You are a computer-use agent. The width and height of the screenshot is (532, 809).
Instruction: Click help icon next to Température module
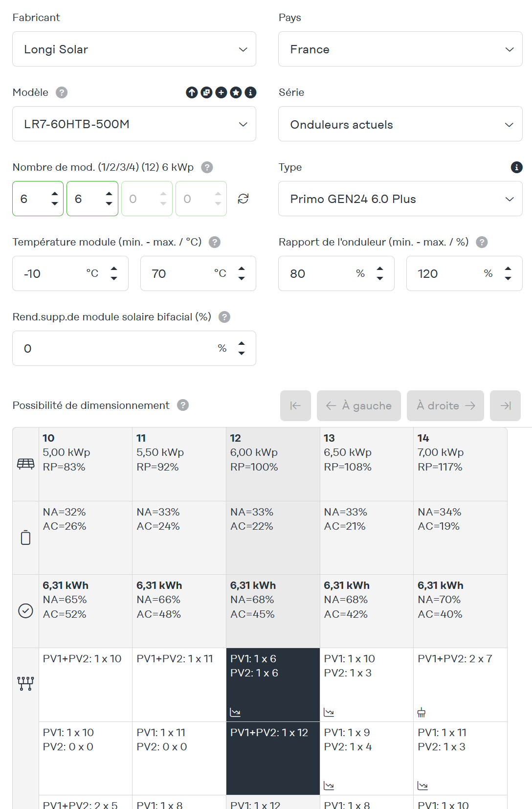pyautogui.click(x=215, y=242)
